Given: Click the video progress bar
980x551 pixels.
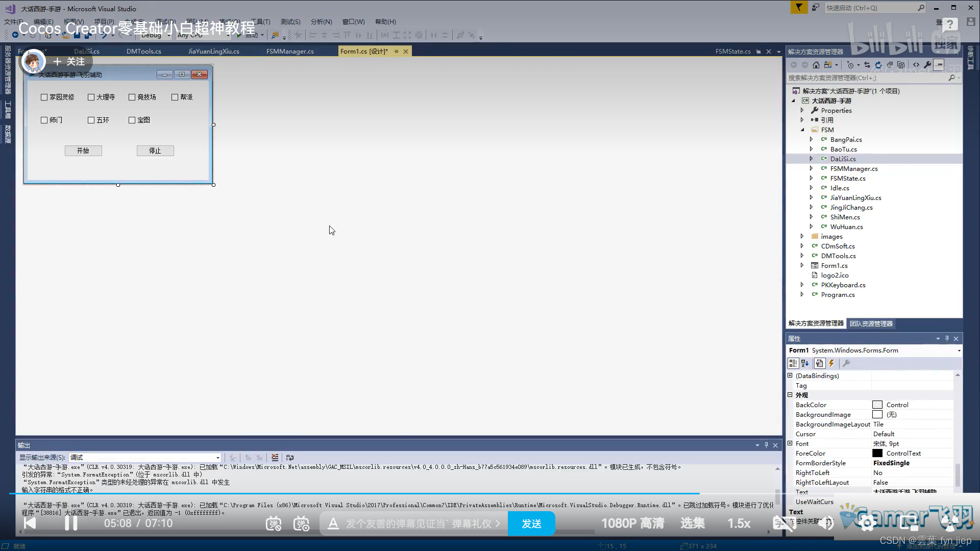Looking at the screenshot, I should click(490, 494).
